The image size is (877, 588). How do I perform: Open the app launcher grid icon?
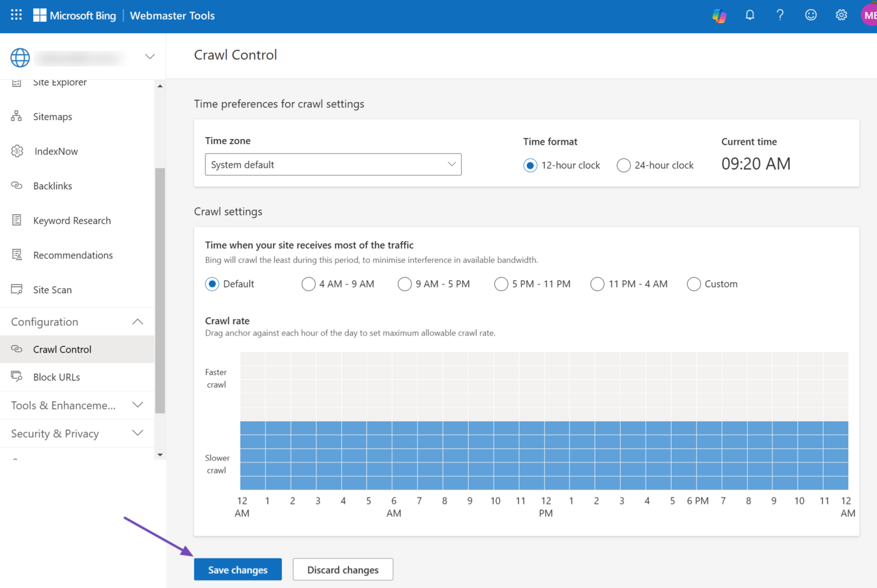click(x=16, y=15)
